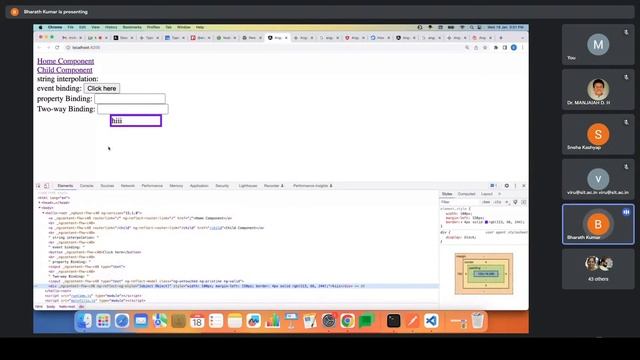
Task: Open DevTools Lighthouse tab
Action: pos(248,186)
